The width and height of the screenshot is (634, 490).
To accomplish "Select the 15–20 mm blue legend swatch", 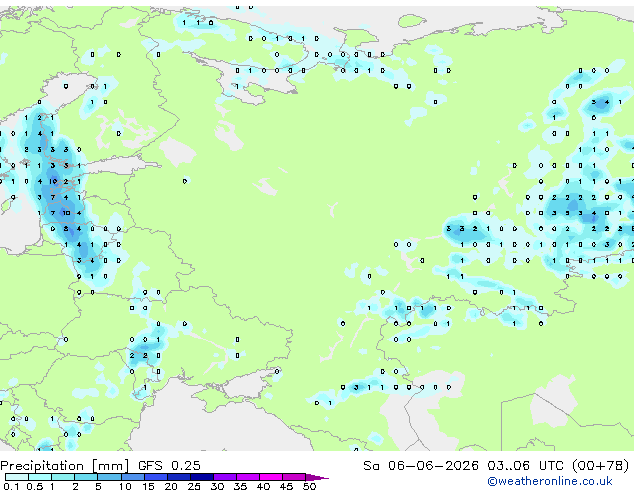I will [x=156, y=477].
